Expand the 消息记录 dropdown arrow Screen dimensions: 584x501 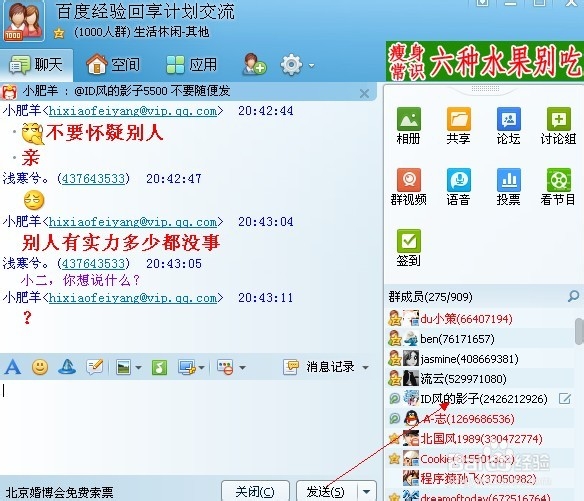366,368
